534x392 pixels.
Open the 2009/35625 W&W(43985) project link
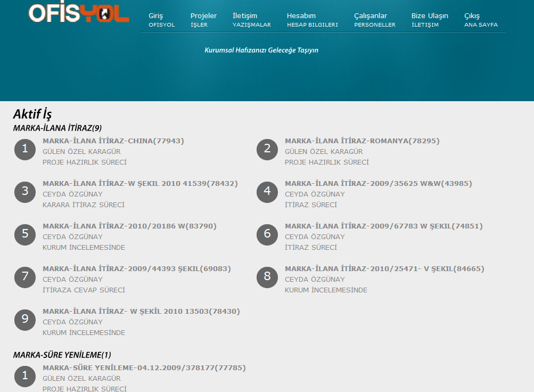coord(378,184)
